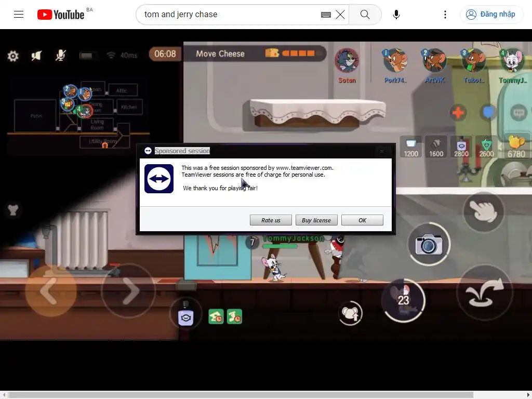Open the quick chat bubble icon
This screenshot has height=399, width=532.
(x=518, y=113)
